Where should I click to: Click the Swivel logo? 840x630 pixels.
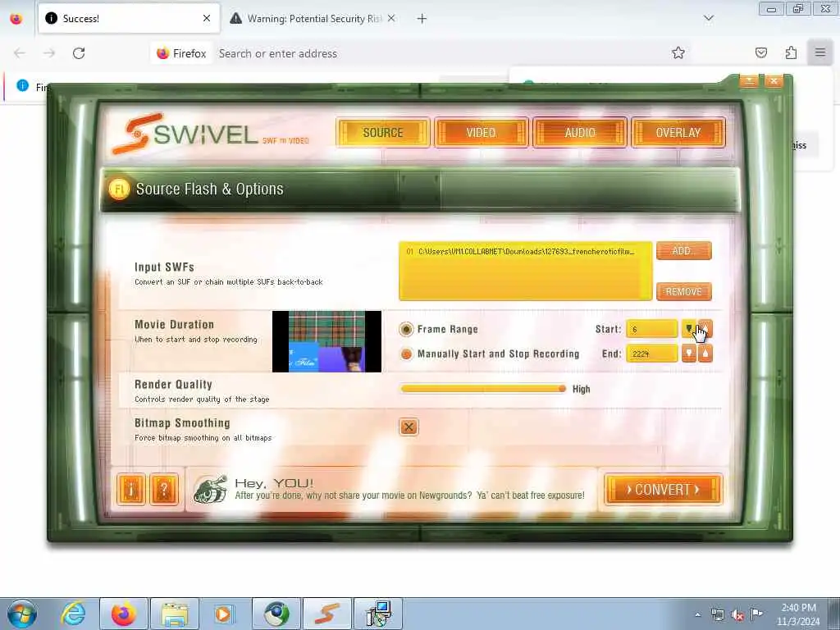(211, 134)
